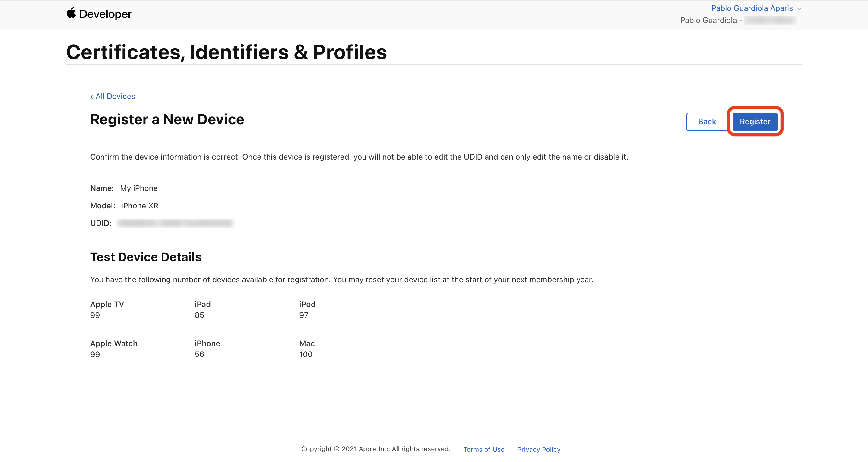Click the iPad remaining count 85

tap(199, 315)
